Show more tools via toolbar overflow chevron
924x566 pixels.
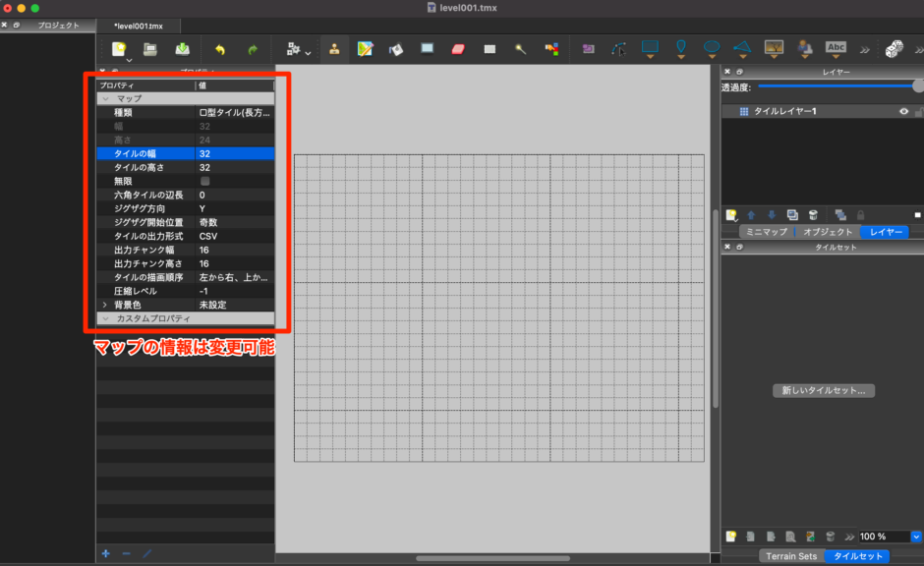point(864,50)
